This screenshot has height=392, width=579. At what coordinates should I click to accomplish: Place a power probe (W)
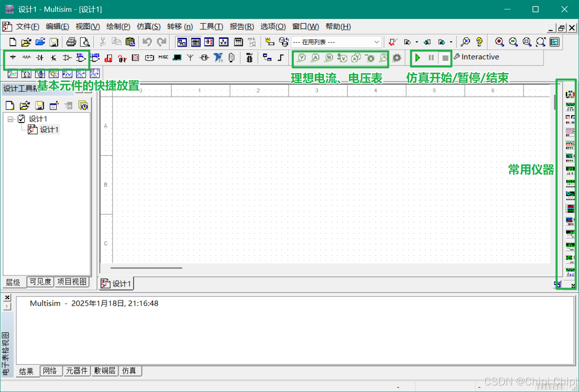click(x=329, y=58)
